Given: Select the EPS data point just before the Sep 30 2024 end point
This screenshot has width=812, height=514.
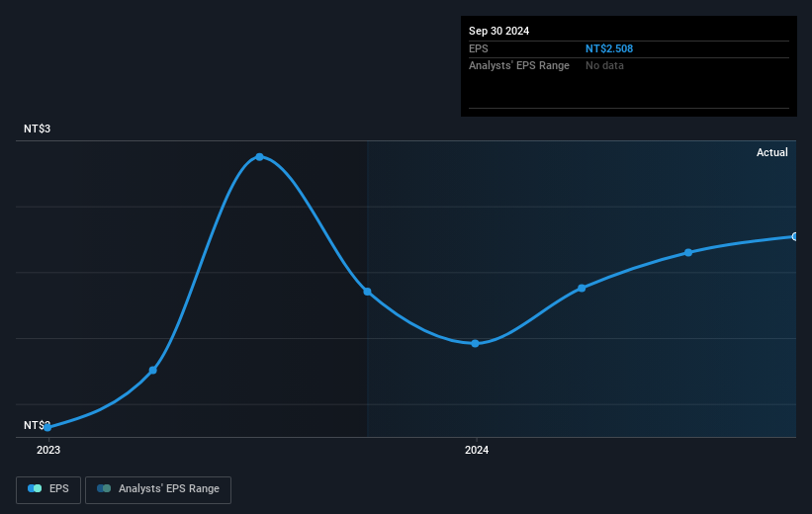Looking at the screenshot, I should click(x=688, y=253).
